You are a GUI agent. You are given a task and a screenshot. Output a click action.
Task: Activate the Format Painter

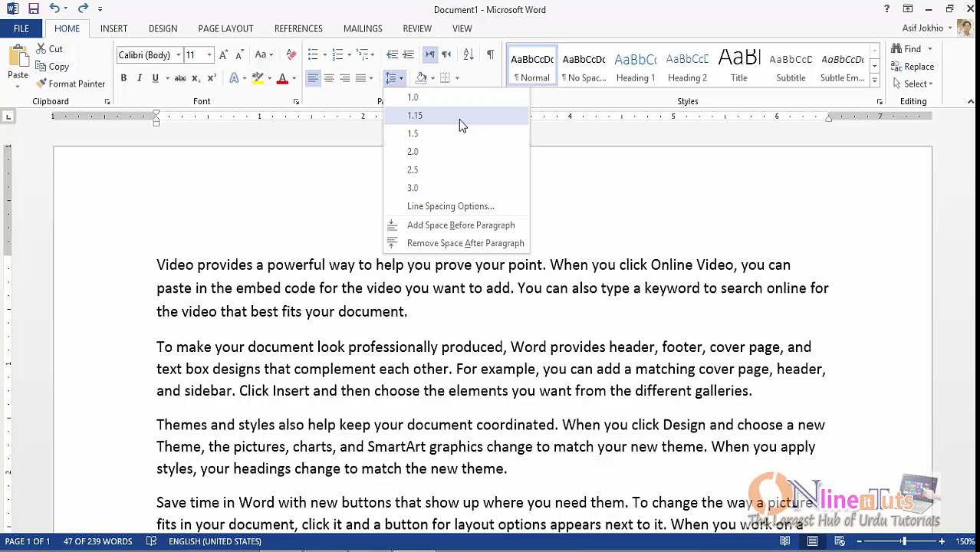tap(70, 84)
